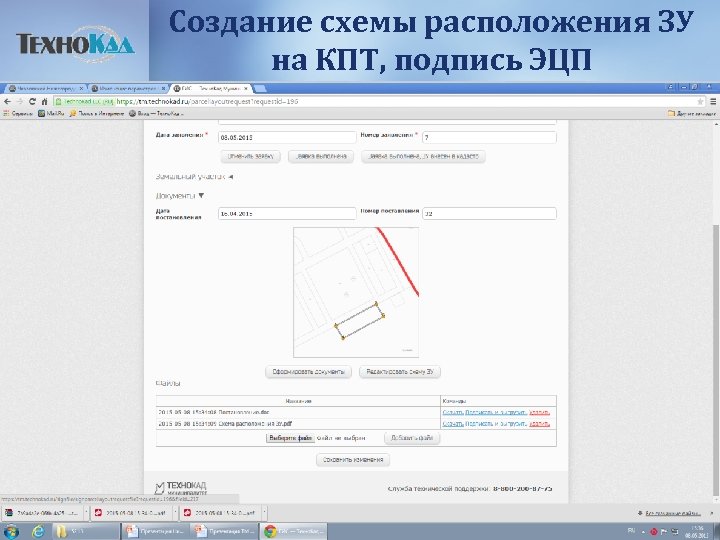Switch to the second PowerPoint presentation taskbar item
The image size is (720, 540).
click(224, 532)
